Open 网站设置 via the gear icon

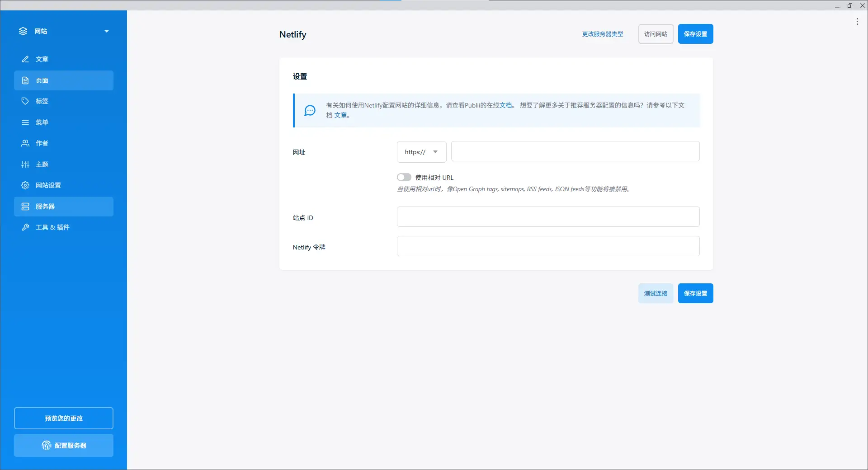click(x=26, y=185)
